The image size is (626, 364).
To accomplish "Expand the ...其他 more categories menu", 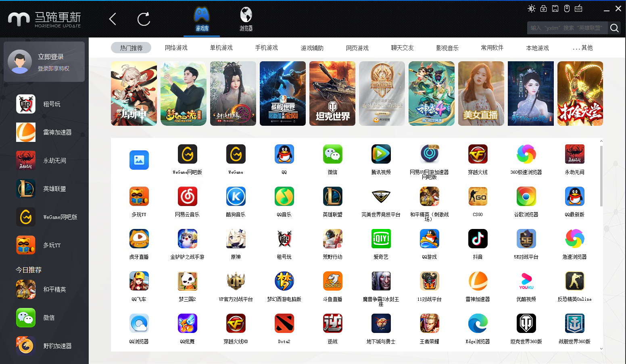I will [x=583, y=48].
